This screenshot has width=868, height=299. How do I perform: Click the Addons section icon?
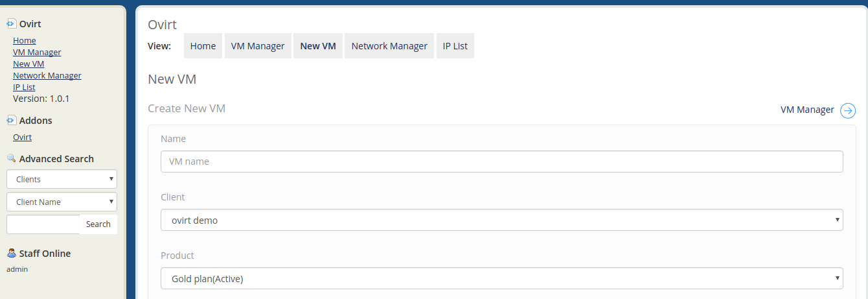[11, 120]
